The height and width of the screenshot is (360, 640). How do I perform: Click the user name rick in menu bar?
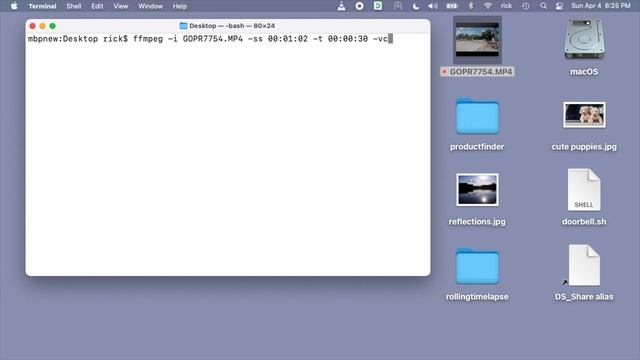506,6
